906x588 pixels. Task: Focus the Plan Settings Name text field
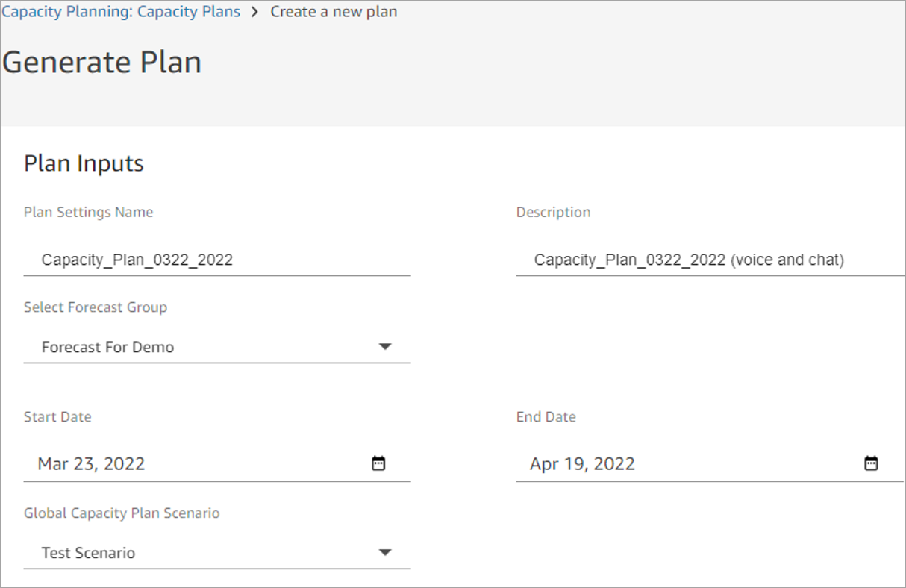tap(217, 260)
